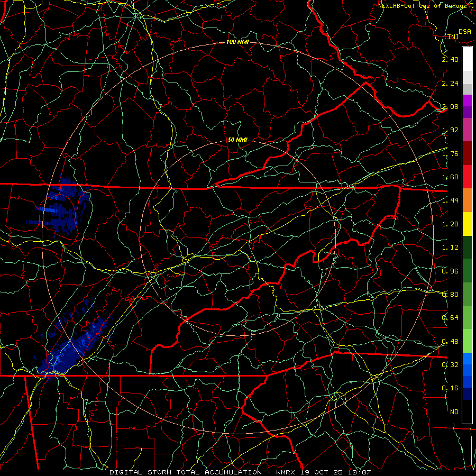Screen dimensions: 476x476
Task: Click the '0.96' legend value
Action: [450, 271]
